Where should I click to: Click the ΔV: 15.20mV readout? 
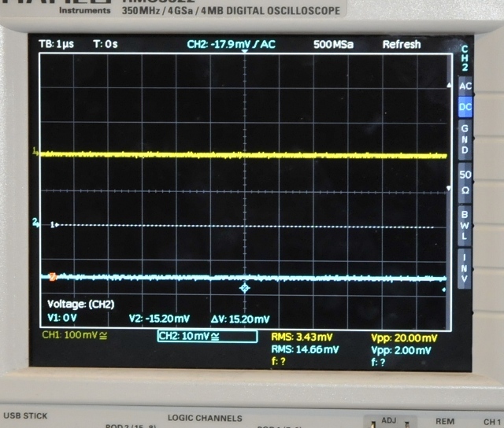click(x=240, y=319)
